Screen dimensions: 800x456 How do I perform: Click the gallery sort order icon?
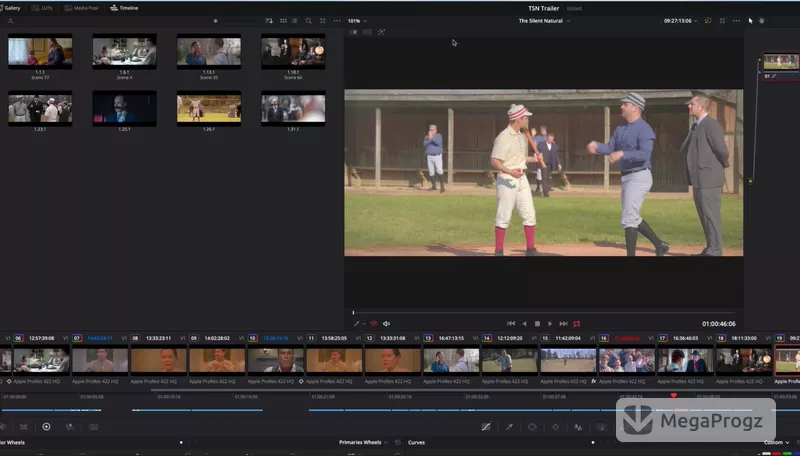pos(269,21)
